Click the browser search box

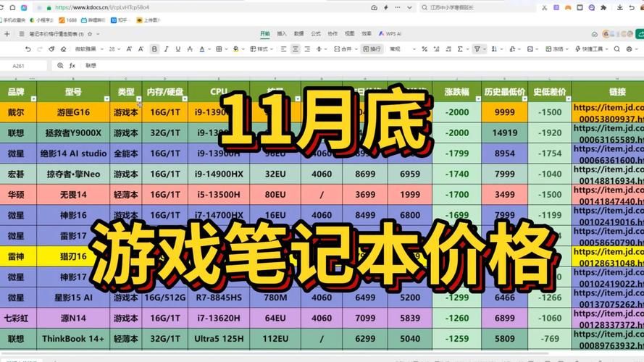(x=479, y=7)
